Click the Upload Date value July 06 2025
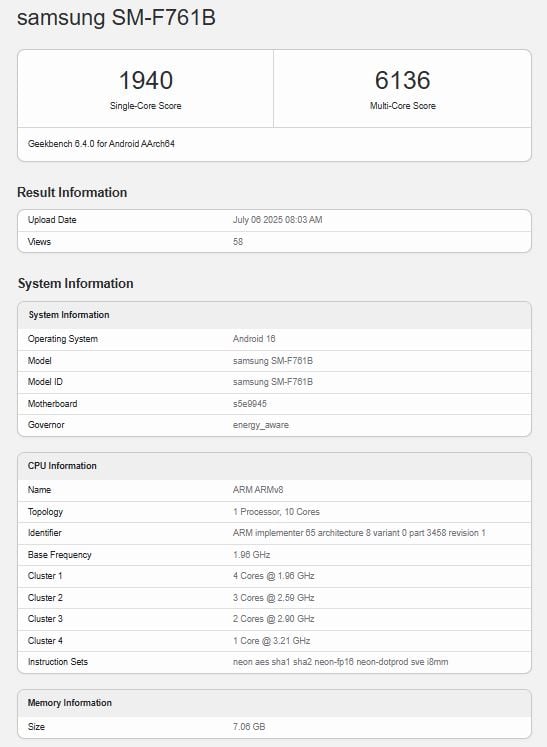This screenshot has height=747, width=547. (x=277, y=220)
